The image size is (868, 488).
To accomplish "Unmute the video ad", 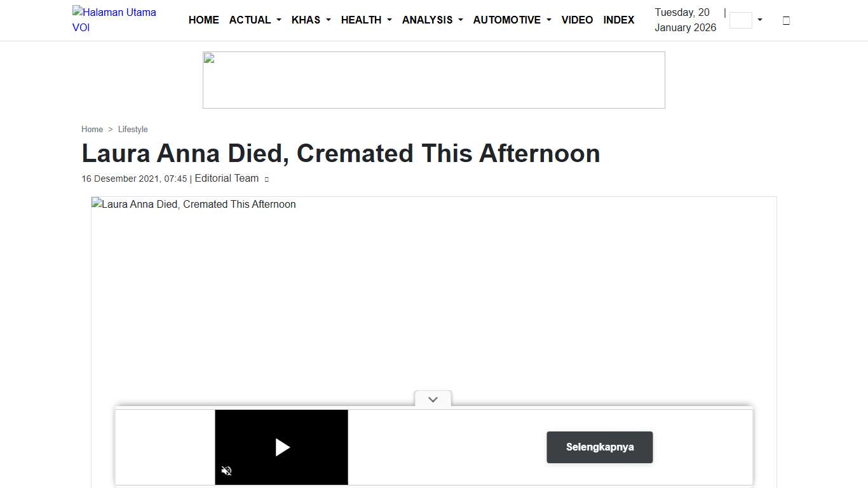I will click(226, 470).
